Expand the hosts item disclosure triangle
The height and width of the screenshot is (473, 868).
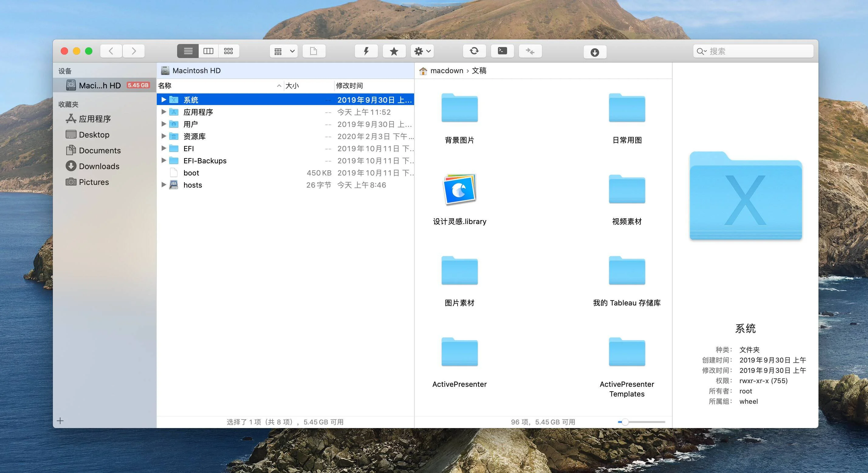(x=164, y=185)
